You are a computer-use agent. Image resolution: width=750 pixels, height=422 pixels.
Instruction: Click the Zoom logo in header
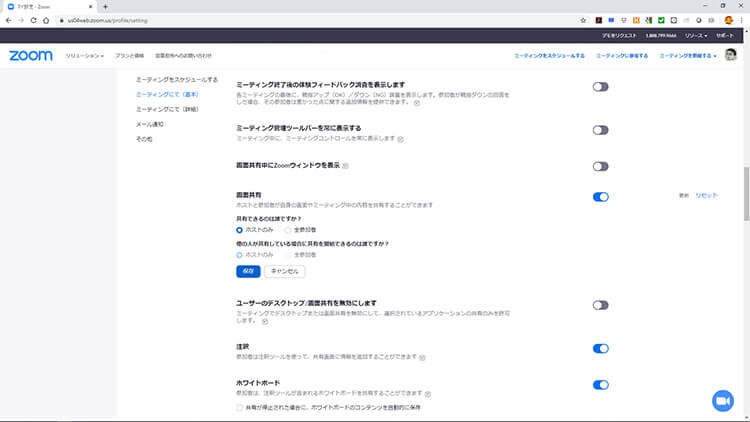pyautogui.click(x=30, y=55)
